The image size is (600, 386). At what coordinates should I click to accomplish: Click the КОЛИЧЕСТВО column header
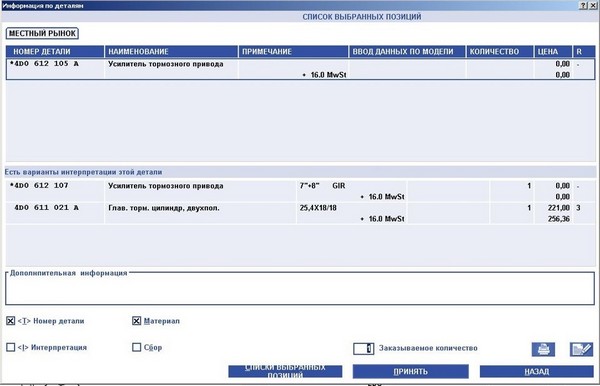500,52
